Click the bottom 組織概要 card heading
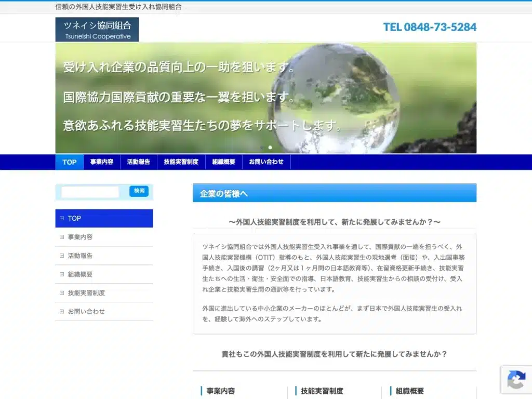Viewport: 532px width, 399px height. click(410, 391)
